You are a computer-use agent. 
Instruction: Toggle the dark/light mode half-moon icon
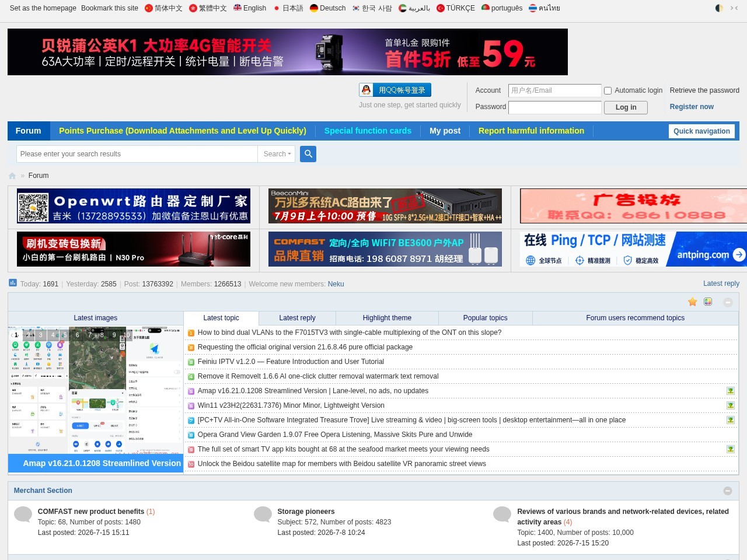click(x=719, y=8)
